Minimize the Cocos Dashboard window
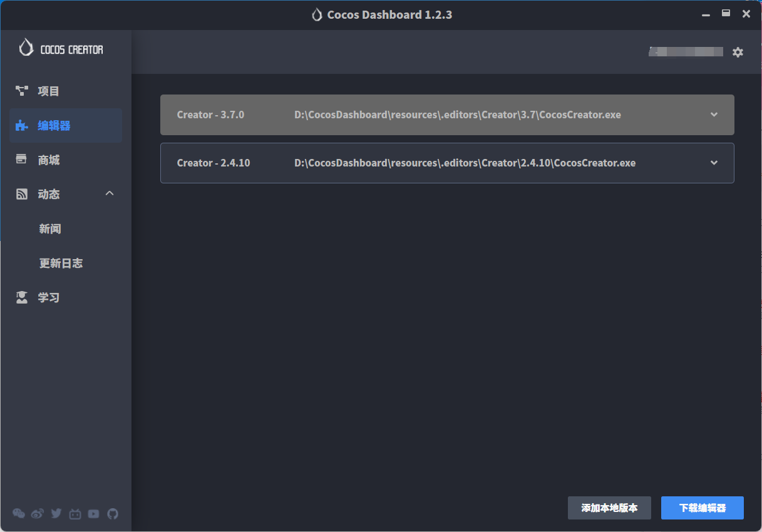 point(706,14)
